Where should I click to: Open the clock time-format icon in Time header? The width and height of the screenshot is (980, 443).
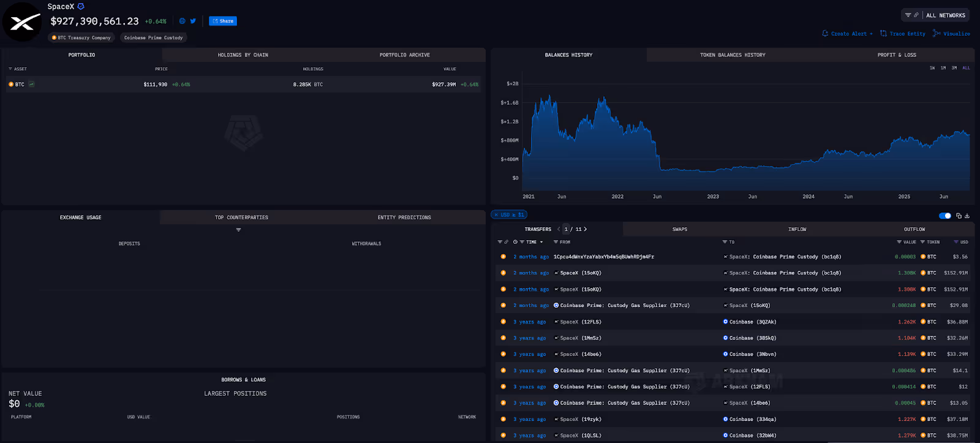[515, 242]
